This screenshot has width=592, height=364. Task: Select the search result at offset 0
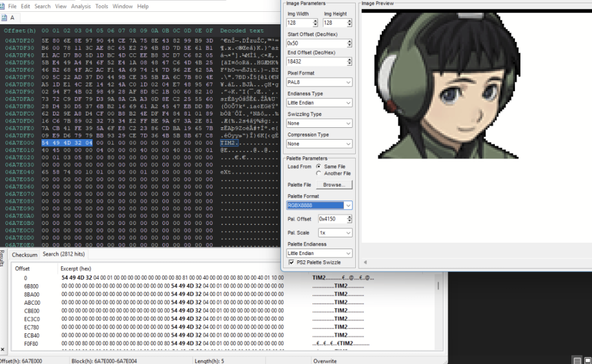click(223, 278)
